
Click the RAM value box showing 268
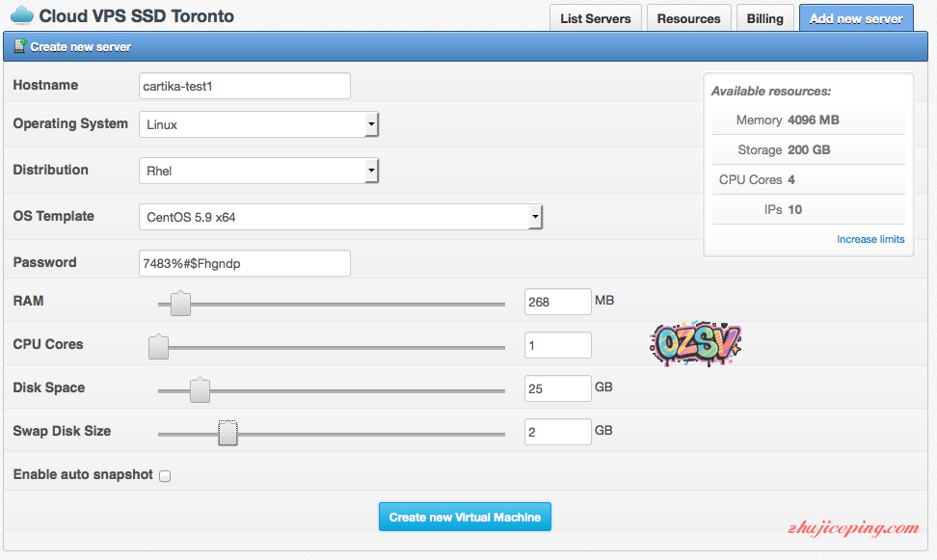click(x=557, y=302)
